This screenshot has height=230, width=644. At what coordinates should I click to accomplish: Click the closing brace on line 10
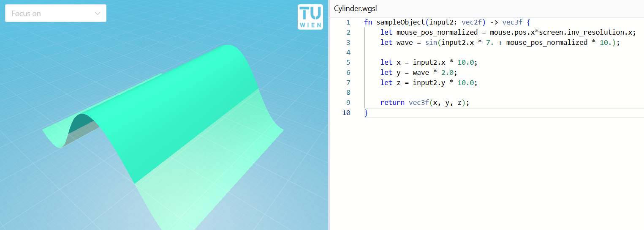coord(366,112)
